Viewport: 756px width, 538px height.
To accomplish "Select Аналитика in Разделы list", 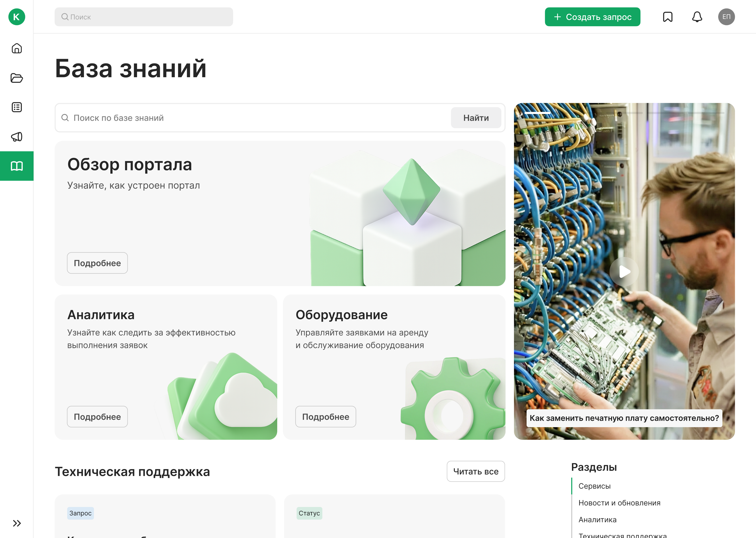I will point(597,520).
